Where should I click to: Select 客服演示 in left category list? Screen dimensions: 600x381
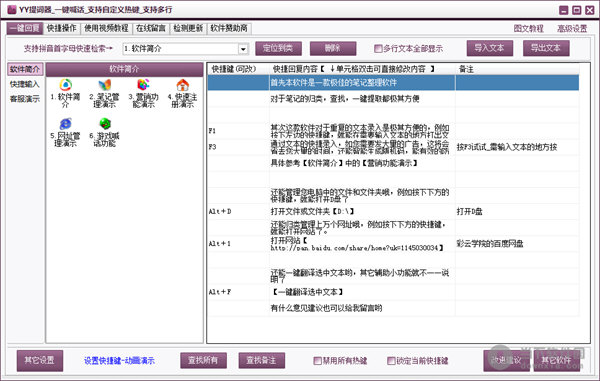coord(25,99)
